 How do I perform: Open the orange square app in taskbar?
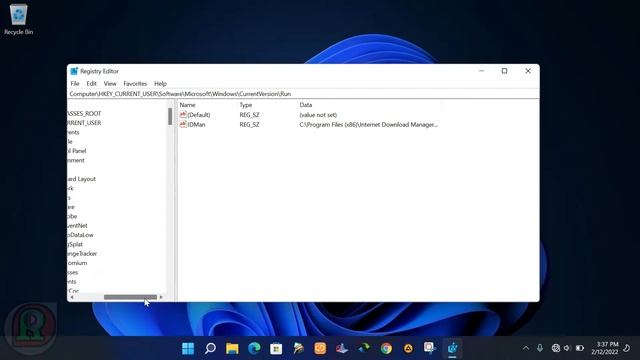[x=320, y=348]
